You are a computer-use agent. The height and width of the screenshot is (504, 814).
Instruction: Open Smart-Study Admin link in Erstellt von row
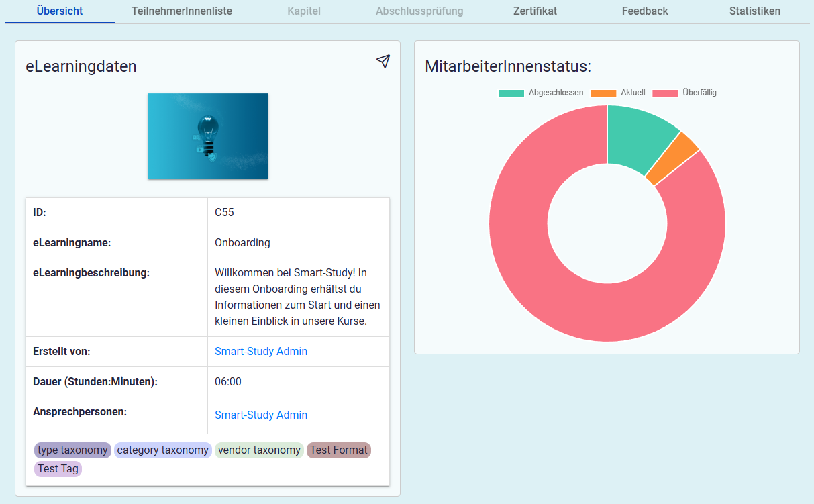pyautogui.click(x=261, y=352)
